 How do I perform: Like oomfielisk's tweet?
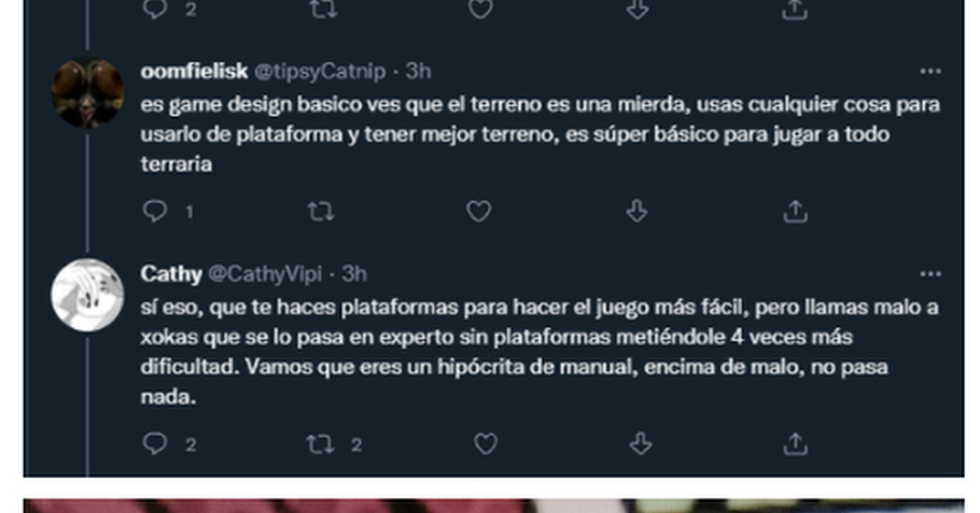click(478, 211)
